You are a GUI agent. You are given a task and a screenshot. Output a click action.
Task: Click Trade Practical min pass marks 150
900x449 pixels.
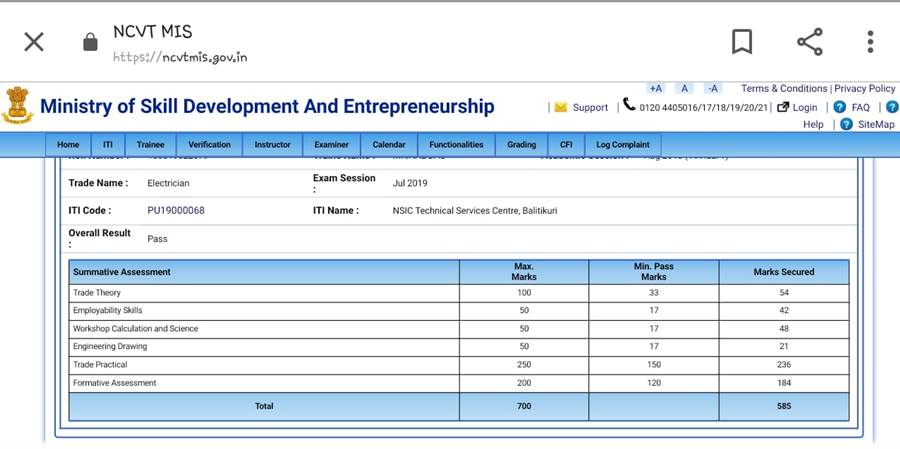[x=654, y=365]
